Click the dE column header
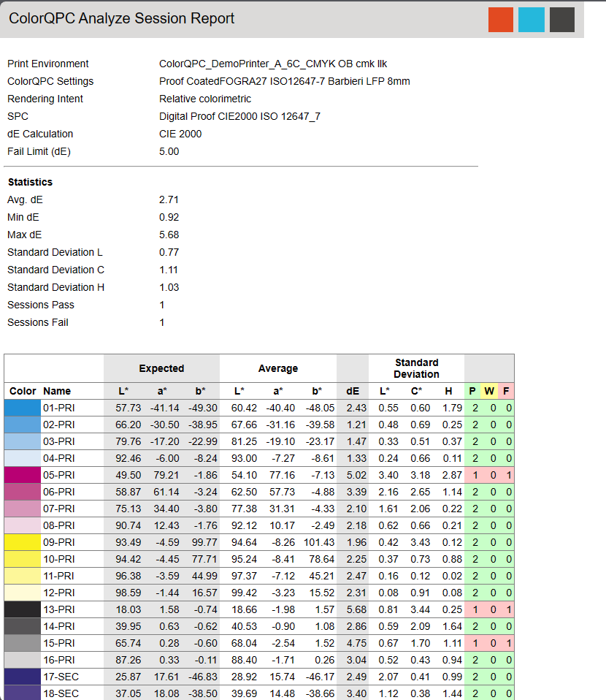Screen dimensions: 606x700 click(x=353, y=391)
